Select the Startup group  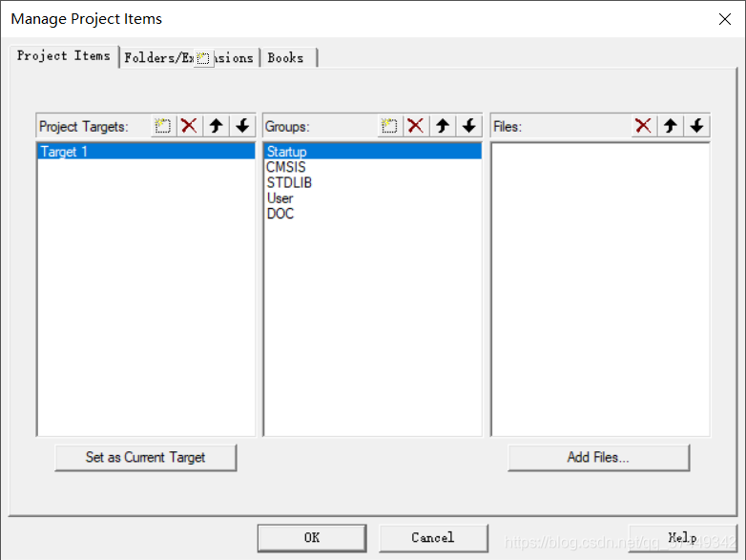pyautogui.click(x=373, y=152)
